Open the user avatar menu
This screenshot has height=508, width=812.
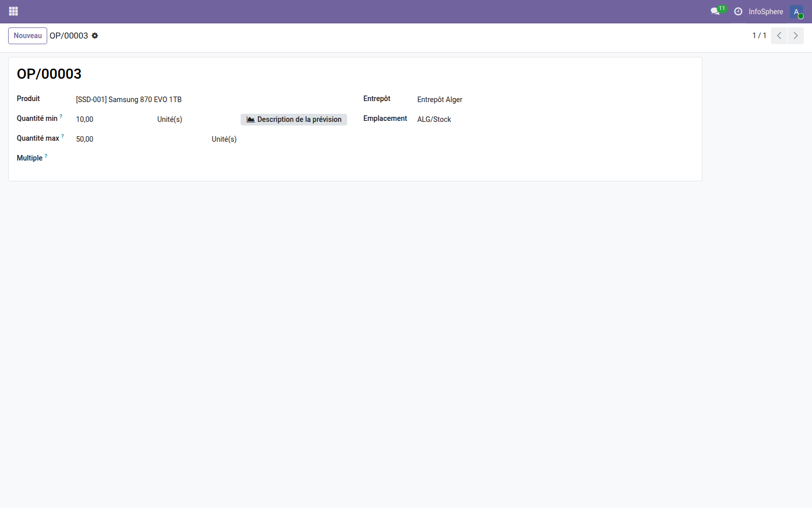pos(796,11)
